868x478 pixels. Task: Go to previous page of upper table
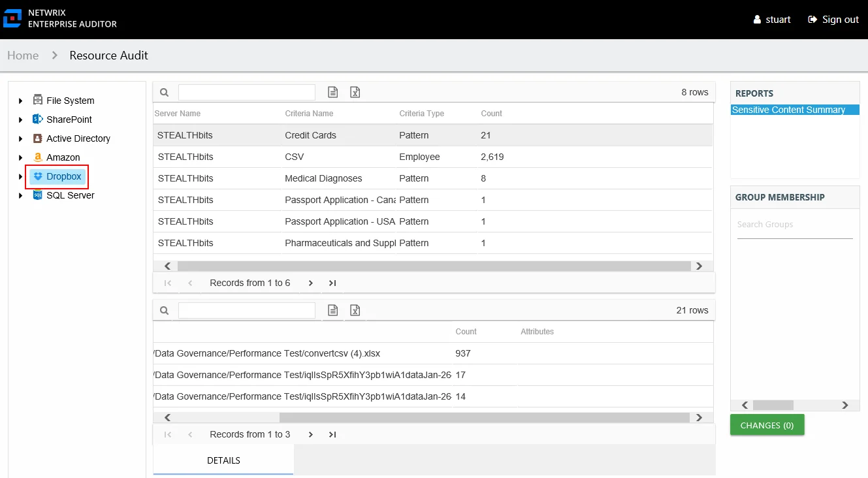190,283
